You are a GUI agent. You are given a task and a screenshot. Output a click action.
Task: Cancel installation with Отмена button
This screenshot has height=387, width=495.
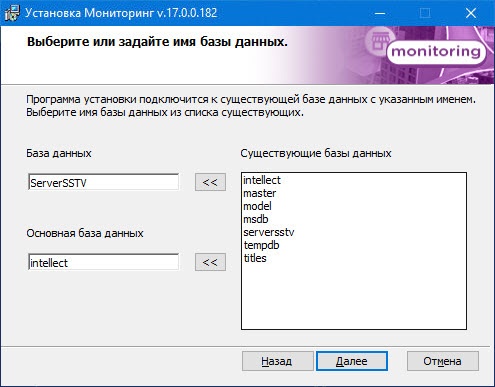click(443, 361)
